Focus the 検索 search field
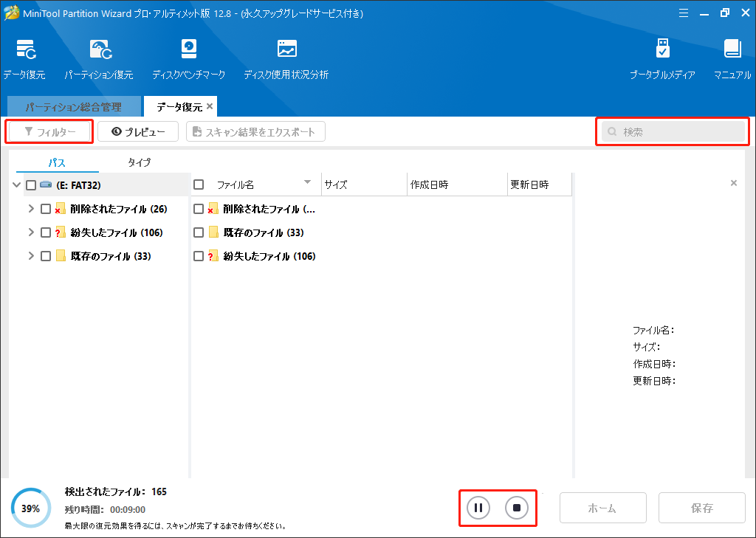The image size is (756, 538). 673,131
